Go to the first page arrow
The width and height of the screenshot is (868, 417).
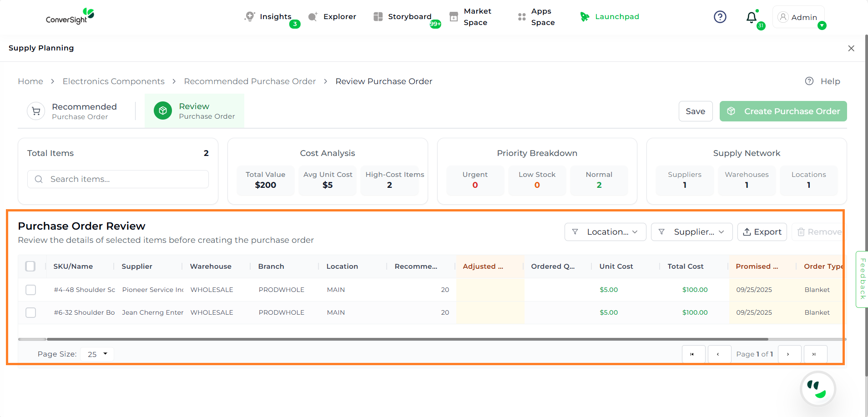(x=693, y=354)
